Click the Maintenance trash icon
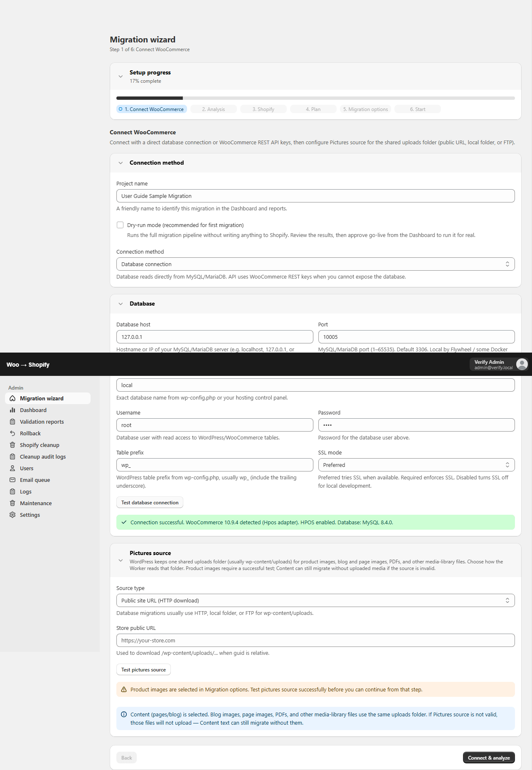Viewport: 532px width, 770px height. [x=12, y=503]
